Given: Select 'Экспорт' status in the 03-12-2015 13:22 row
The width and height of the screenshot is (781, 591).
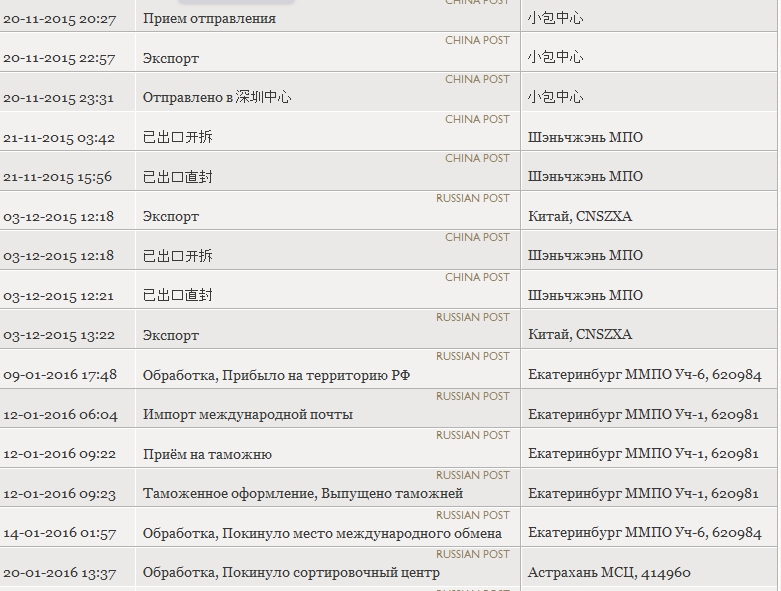Looking at the screenshot, I should 171,336.
